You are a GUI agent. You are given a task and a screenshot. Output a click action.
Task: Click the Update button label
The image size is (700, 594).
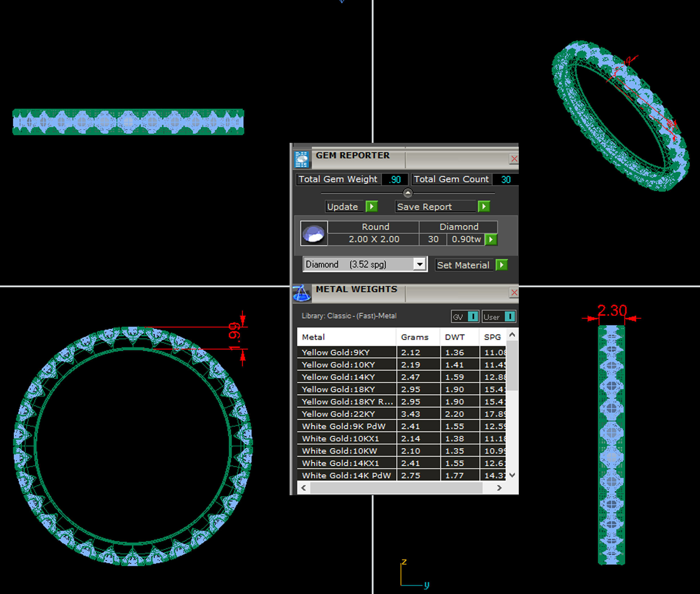coord(342,207)
